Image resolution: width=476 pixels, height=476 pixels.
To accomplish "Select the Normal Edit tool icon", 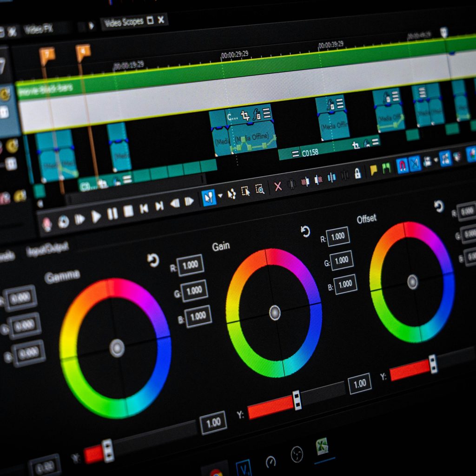I will (209, 197).
